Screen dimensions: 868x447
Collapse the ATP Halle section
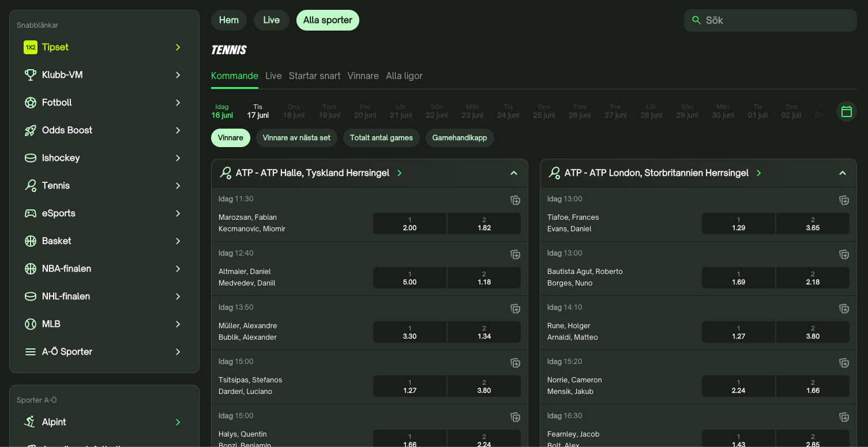[514, 173]
